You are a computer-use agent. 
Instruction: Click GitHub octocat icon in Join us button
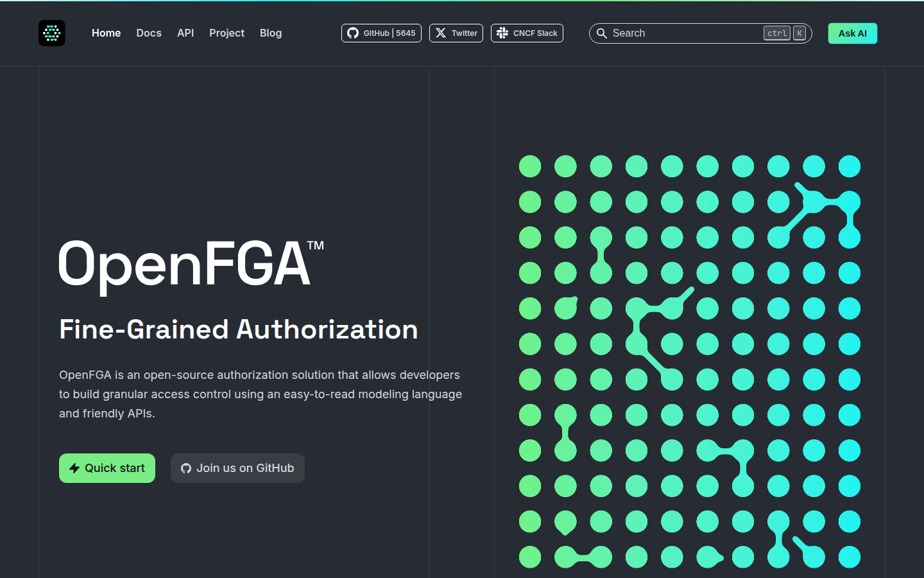[x=186, y=469]
